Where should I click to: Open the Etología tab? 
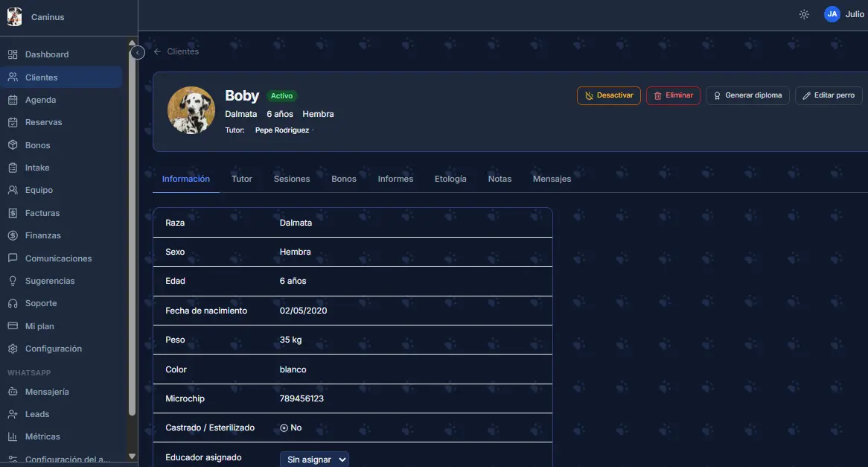[450, 179]
